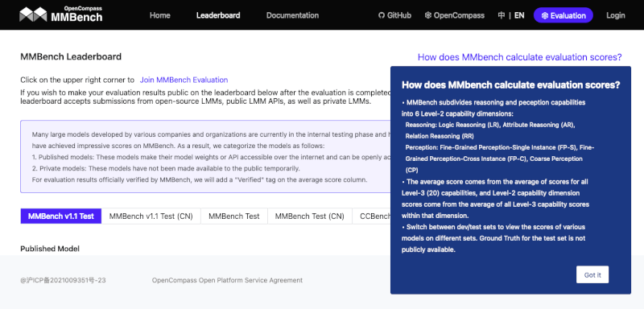Open the Leaderboard nav item
This screenshot has height=309, width=644.
(218, 15)
